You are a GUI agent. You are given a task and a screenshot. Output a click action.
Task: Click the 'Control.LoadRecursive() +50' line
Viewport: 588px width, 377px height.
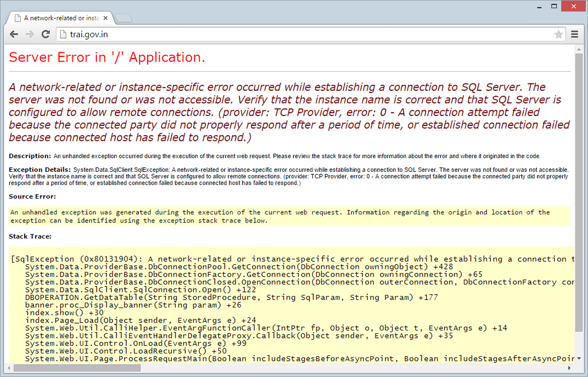126,351
